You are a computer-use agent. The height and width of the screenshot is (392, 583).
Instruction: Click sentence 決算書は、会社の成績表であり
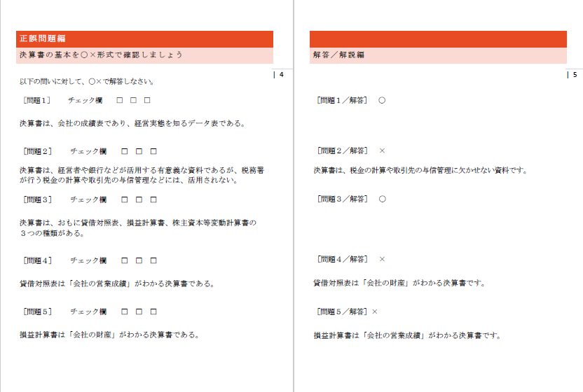click(132, 123)
